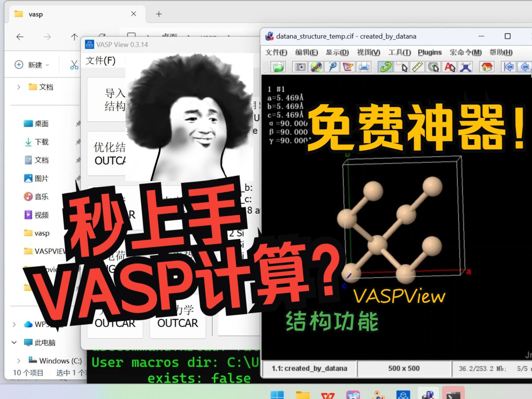The width and height of the screenshot is (532, 399).
Task: Select 音乐 in Explorer sidebar
Action: [41, 197]
